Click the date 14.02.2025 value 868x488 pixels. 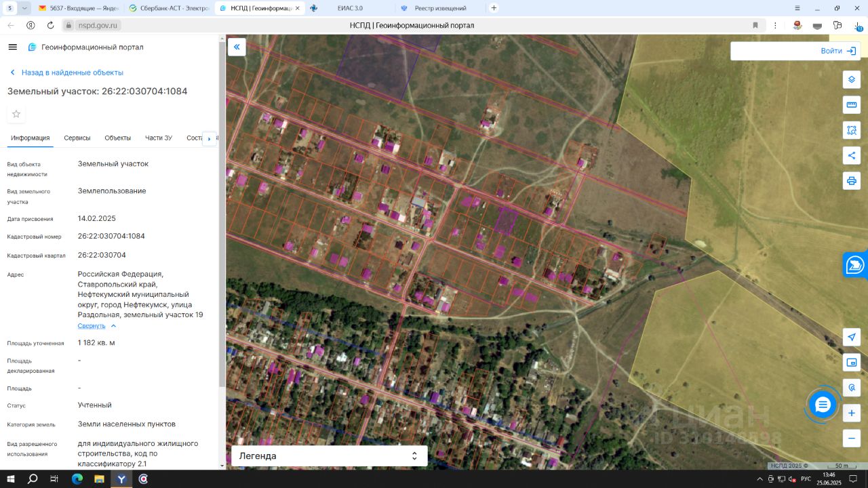click(97, 219)
